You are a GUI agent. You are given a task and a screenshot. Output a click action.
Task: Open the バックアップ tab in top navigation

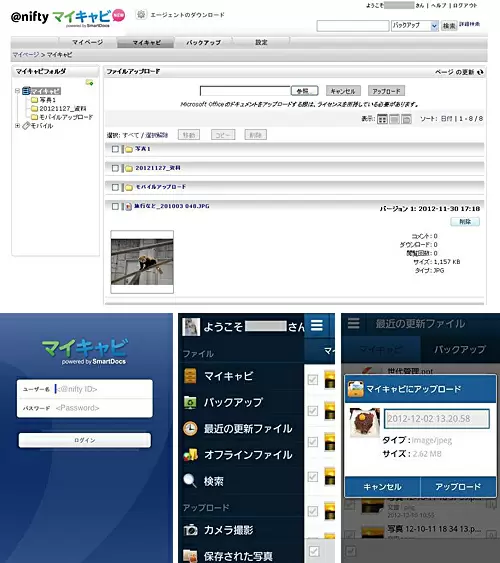204,42
